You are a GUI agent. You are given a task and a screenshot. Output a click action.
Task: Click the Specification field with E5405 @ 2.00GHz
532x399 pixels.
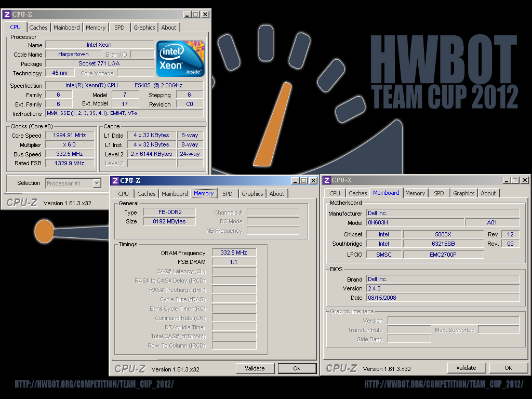click(124, 86)
